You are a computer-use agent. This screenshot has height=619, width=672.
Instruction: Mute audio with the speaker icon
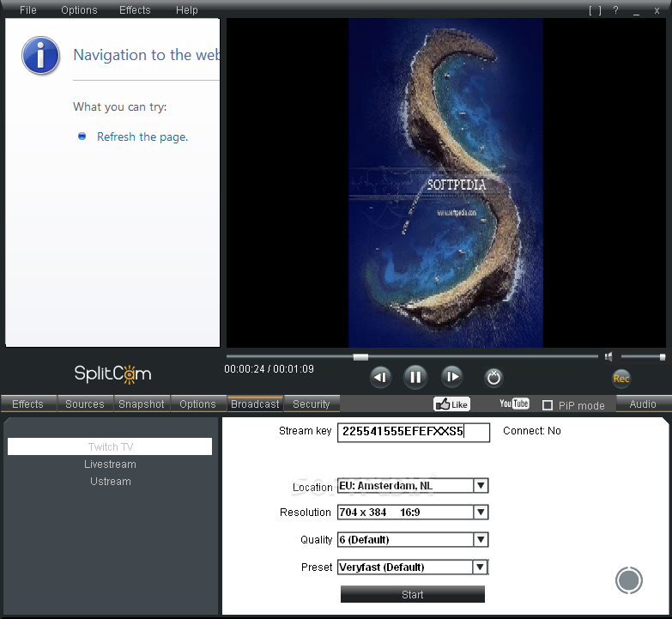point(608,356)
